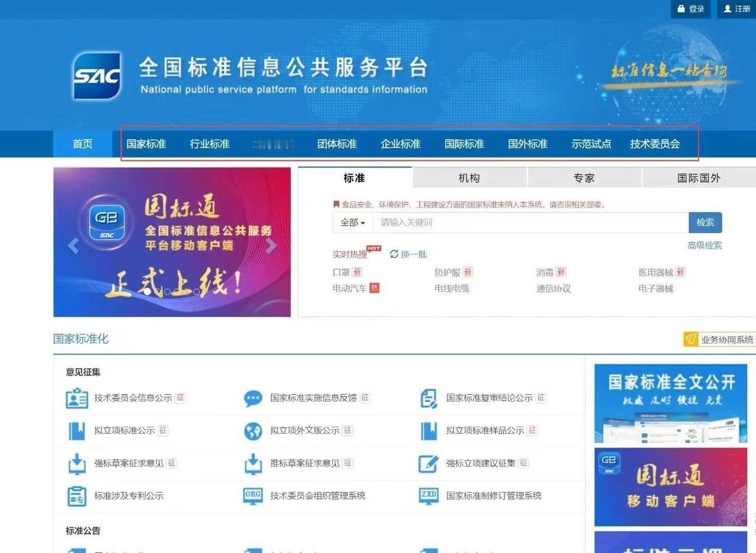Click the ZXD 国家标准制修订管理系统 icon
The width and height of the screenshot is (756, 553).
coord(430,496)
